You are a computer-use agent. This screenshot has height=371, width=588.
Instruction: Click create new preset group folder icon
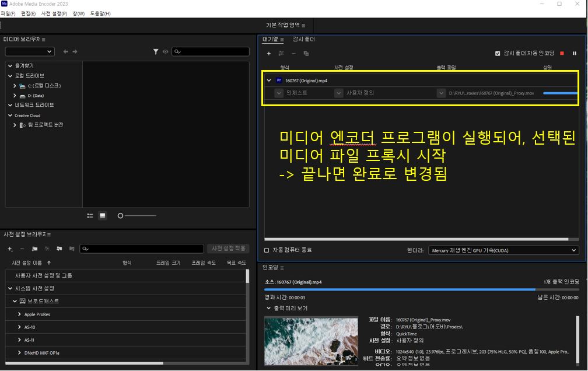tap(34, 249)
